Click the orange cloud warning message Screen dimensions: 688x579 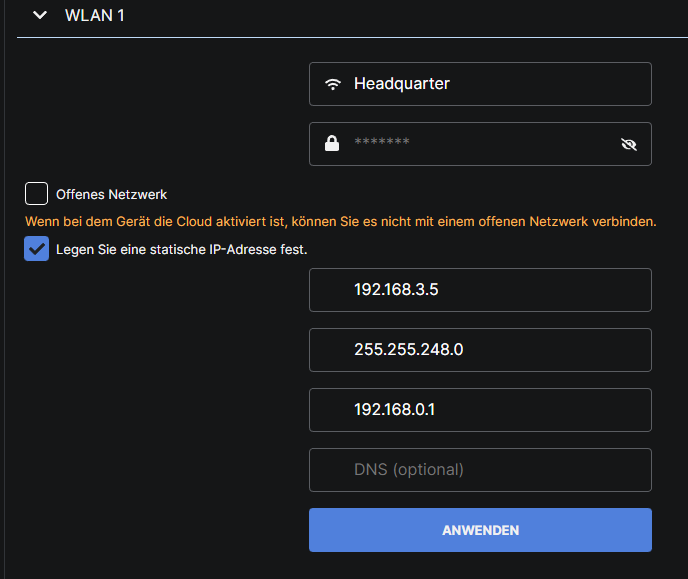[340, 220]
